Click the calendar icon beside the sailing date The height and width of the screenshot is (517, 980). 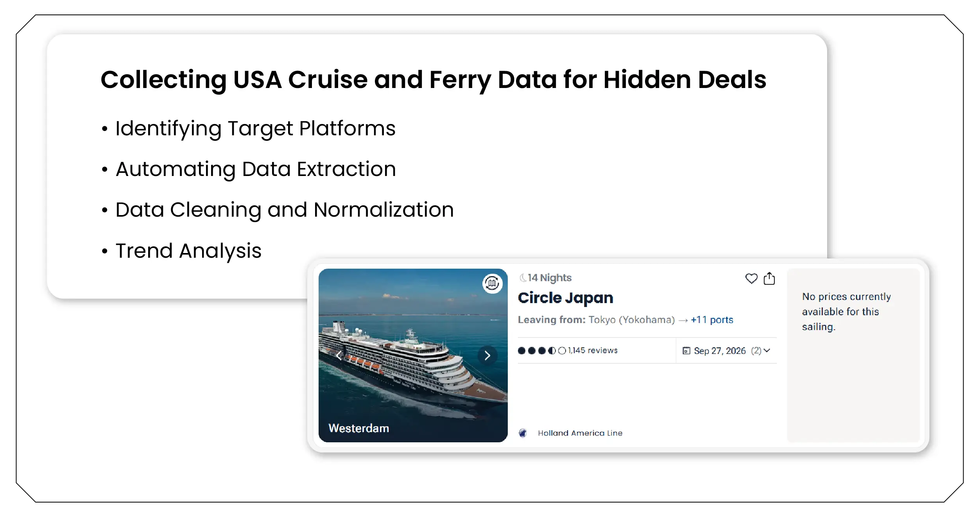687,351
